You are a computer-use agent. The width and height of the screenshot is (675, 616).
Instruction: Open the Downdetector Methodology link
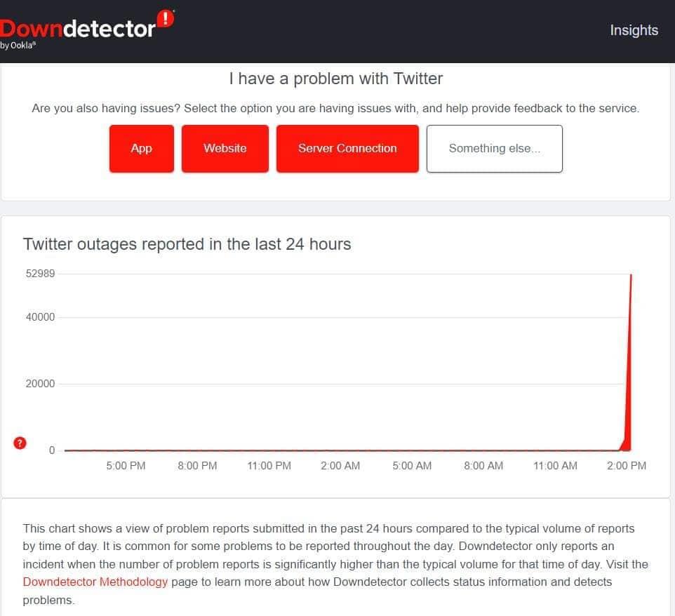click(x=95, y=582)
